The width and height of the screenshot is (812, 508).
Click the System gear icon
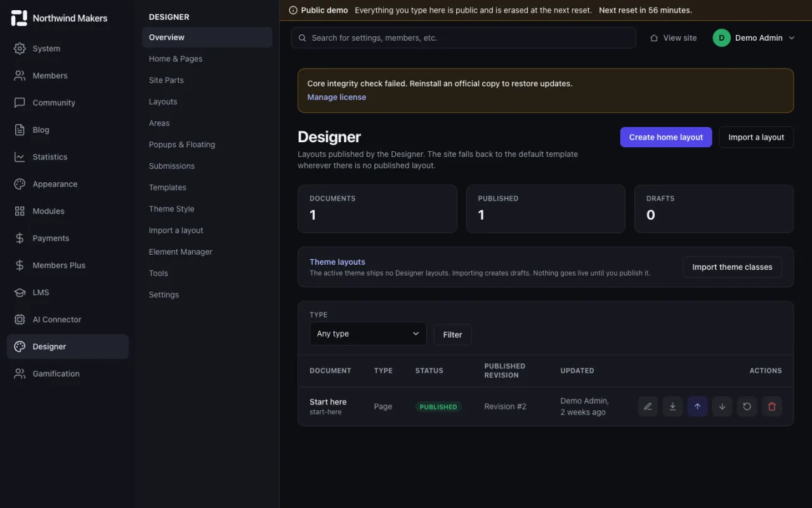(20, 48)
